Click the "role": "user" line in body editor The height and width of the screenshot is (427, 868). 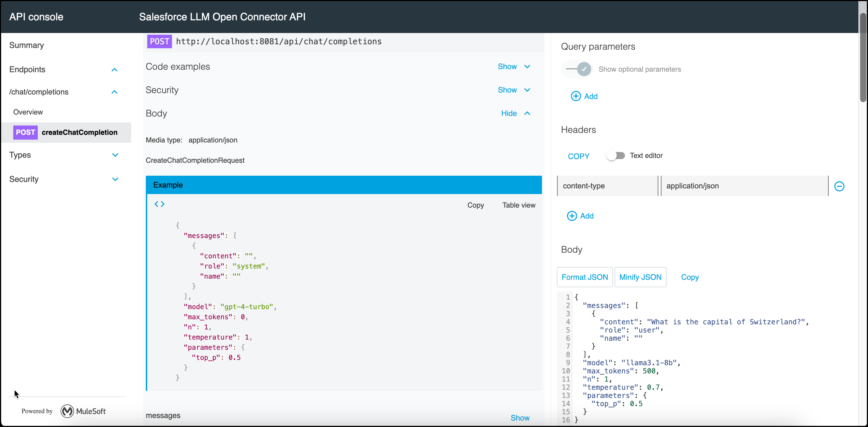click(x=631, y=330)
